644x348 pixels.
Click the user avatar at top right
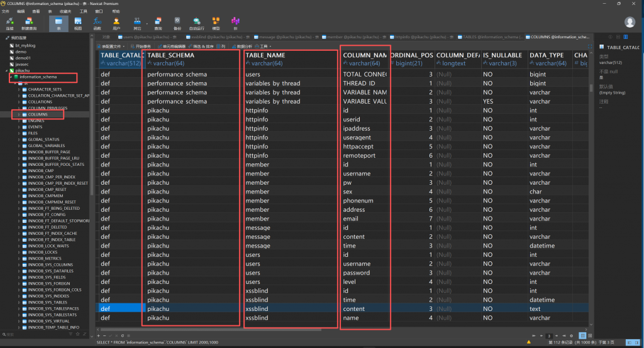tap(630, 22)
